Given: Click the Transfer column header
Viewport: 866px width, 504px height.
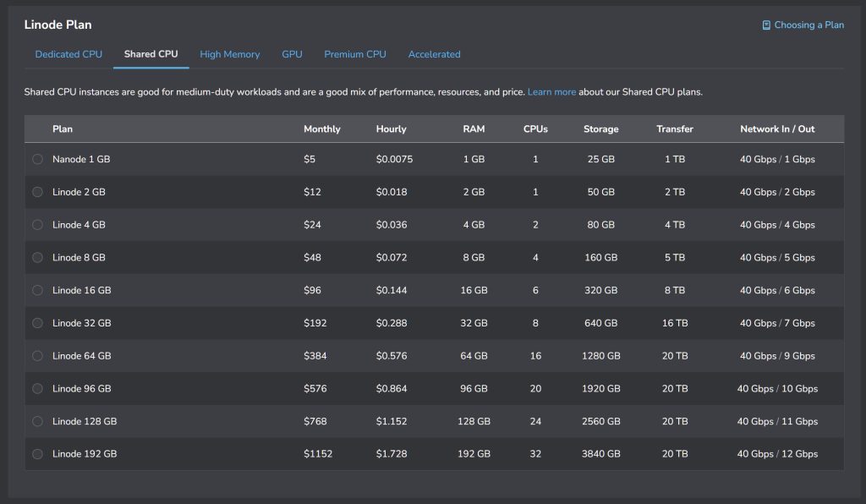Looking at the screenshot, I should coord(674,129).
